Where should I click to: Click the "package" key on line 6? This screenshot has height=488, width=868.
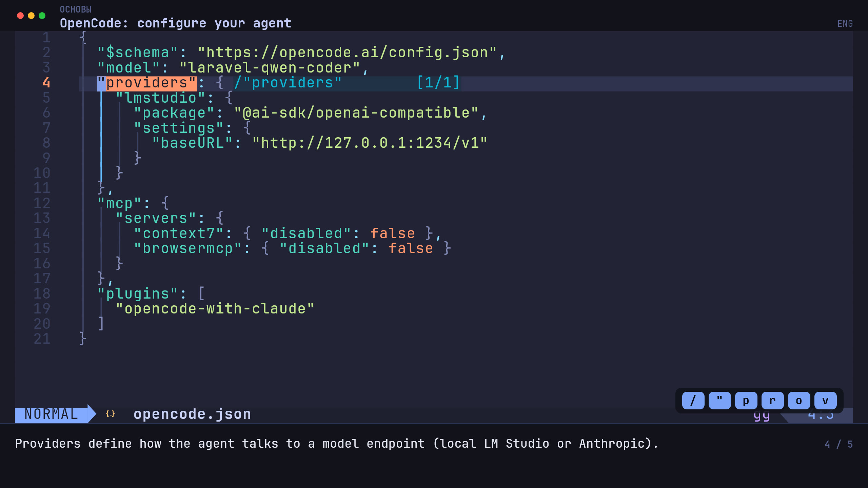174,113
